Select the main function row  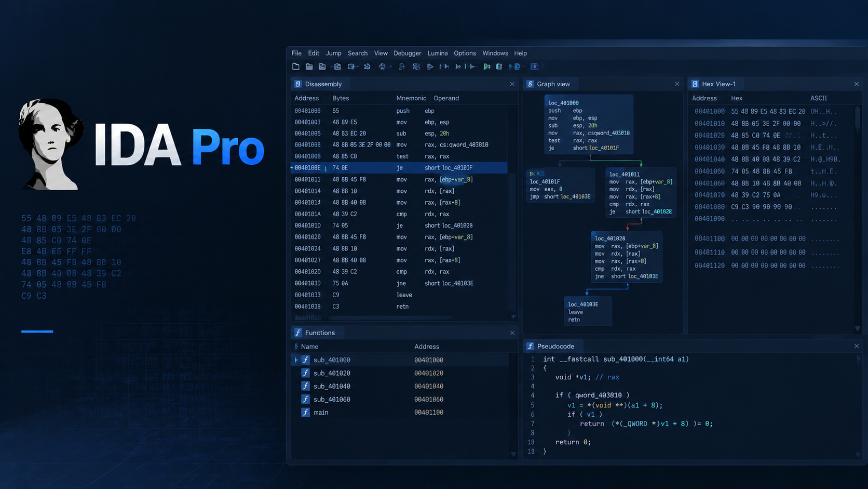point(400,412)
